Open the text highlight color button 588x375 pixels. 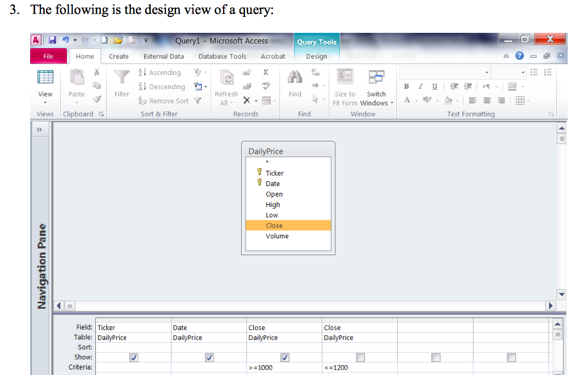tap(427, 100)
